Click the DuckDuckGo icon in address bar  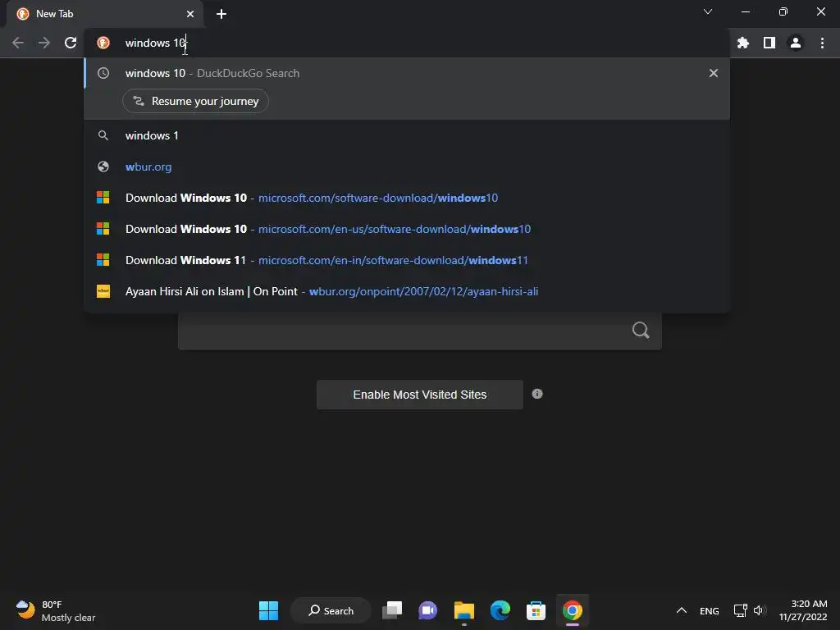point(103,43)
